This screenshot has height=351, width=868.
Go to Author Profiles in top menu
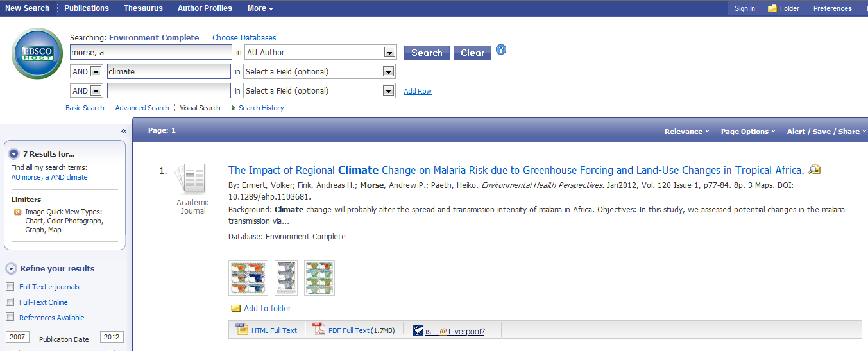coord(205,8)
